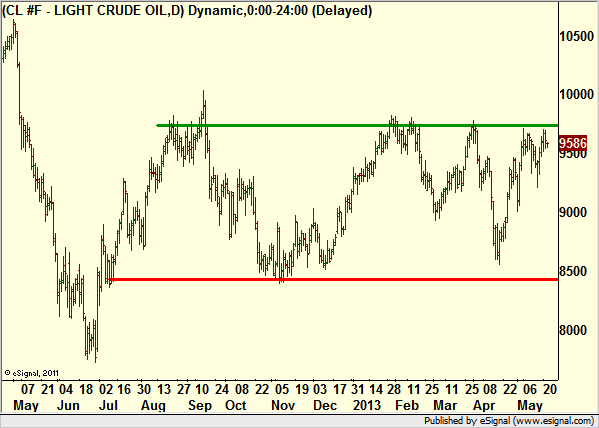
Task: Click the '31' date label on time axis
Action: (x=358, y=390)
